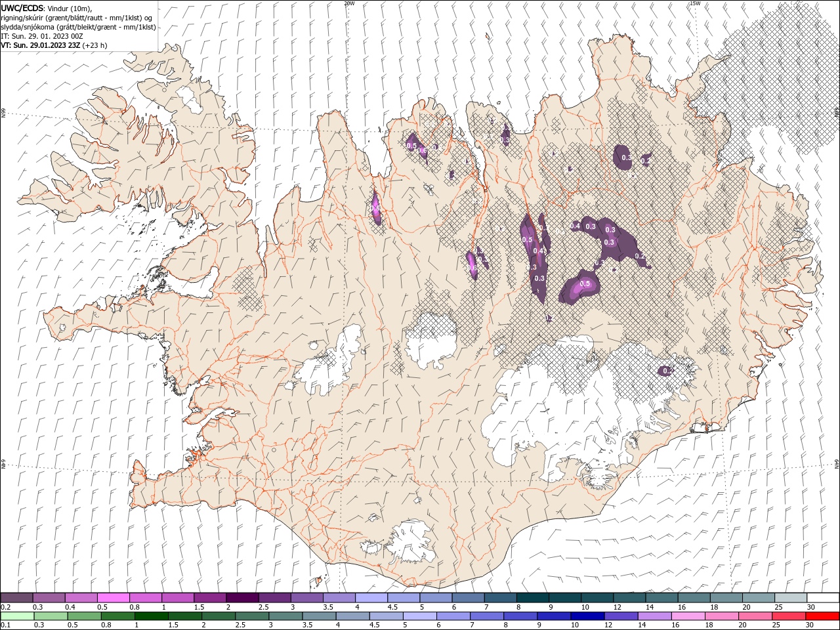The height and width of the screenshot is (630, 840).
Task: Click the light gray 25 swatch, upper legend row
Action: (790, 597)
